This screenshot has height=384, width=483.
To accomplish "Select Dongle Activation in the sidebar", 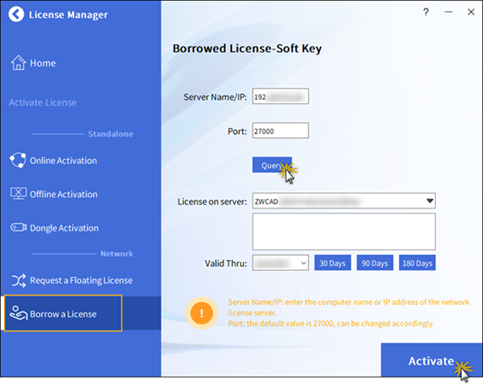I will pos(64,228).
